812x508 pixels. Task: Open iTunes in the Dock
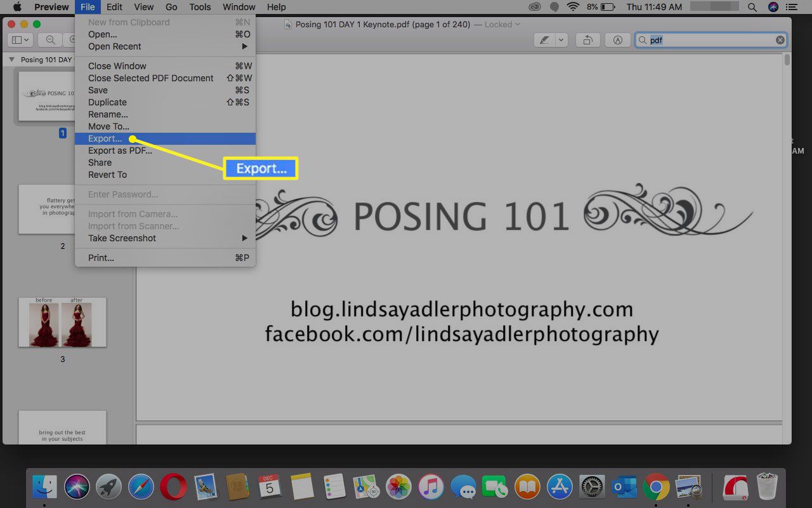[431, 488]
